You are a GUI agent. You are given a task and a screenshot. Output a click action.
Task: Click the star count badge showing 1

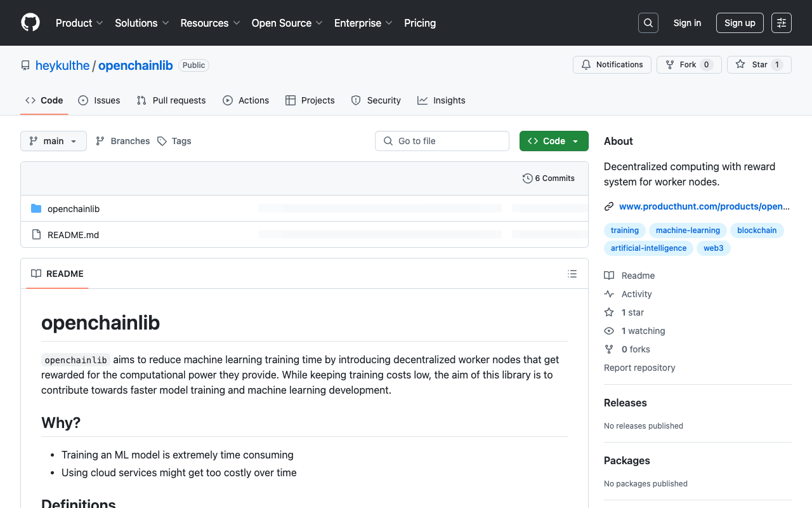[x=777, y=65]
